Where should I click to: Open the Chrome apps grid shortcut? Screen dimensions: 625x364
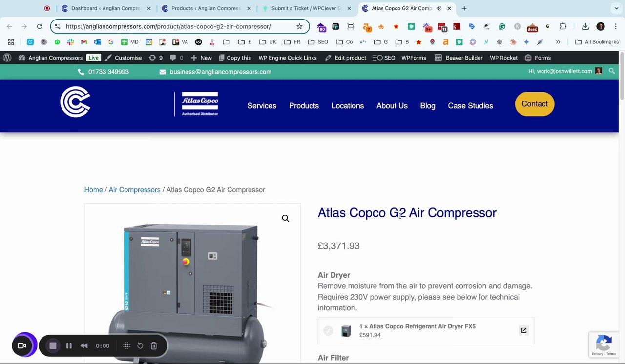tap(11, 42)
